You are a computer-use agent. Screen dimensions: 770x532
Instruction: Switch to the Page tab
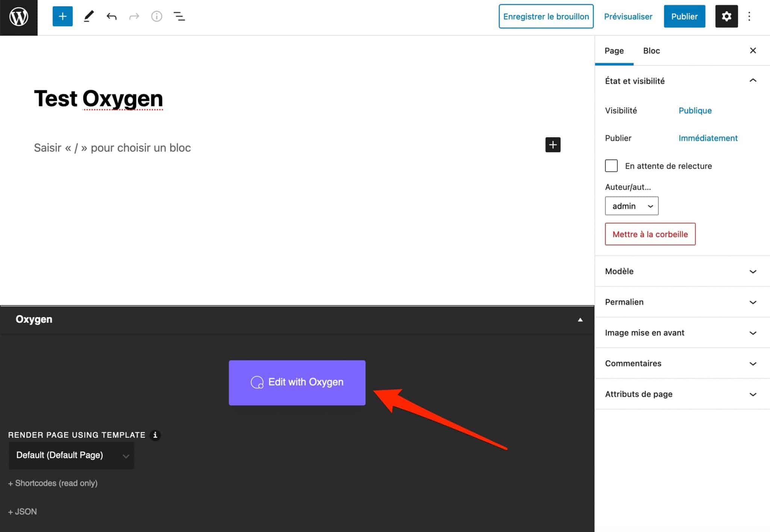coord(614,51)
